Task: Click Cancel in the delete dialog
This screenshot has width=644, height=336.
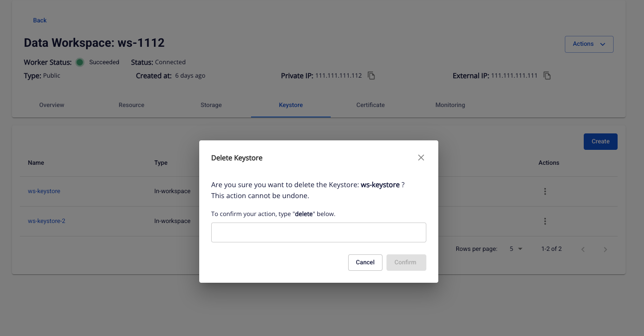Action: point(365,262)
